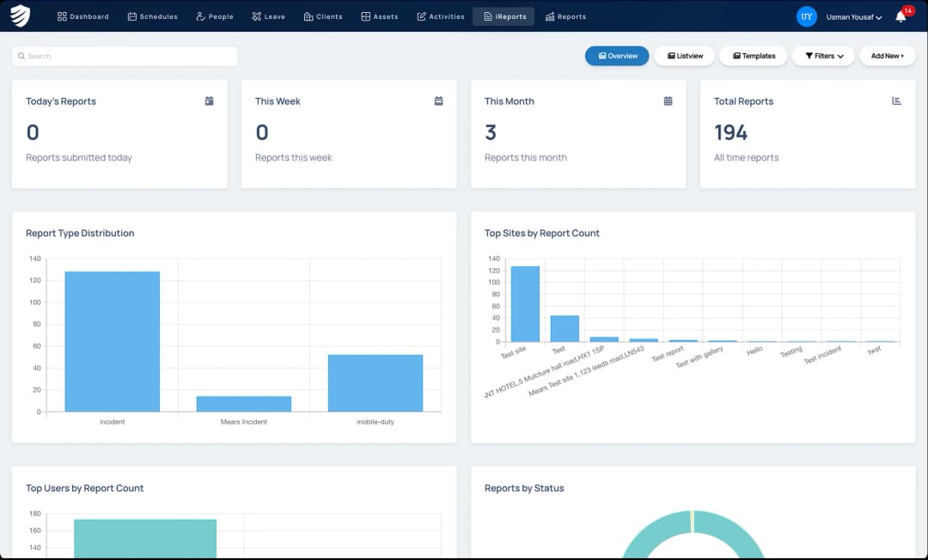The image size is (928, 560).
Task: Click calendar icon on Today's Reports card
Action: 209,101
